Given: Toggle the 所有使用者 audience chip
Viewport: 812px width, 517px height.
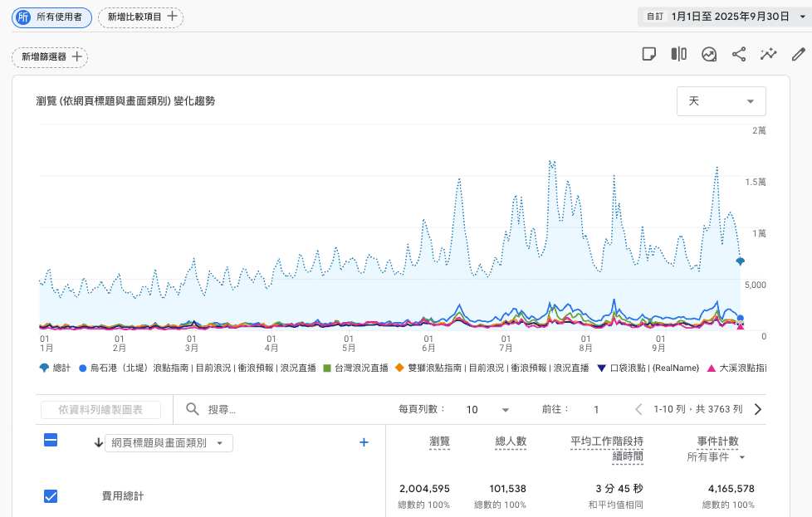Looking at the screenshot, I should coord(51,17).
